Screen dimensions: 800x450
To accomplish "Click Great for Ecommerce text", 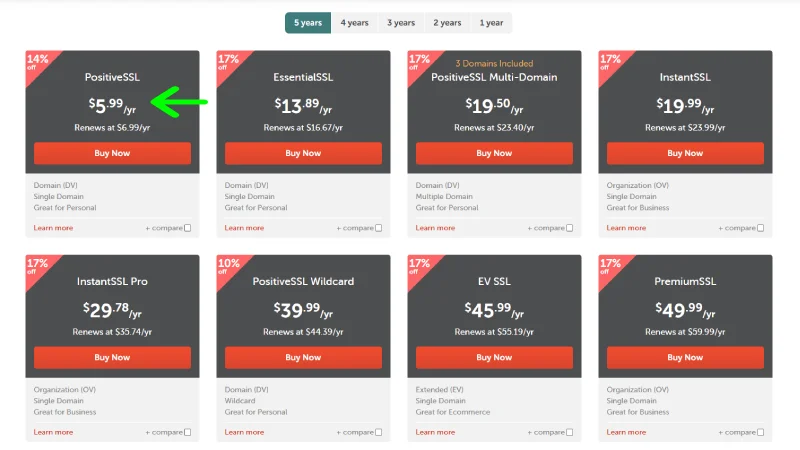I will 453,412.
